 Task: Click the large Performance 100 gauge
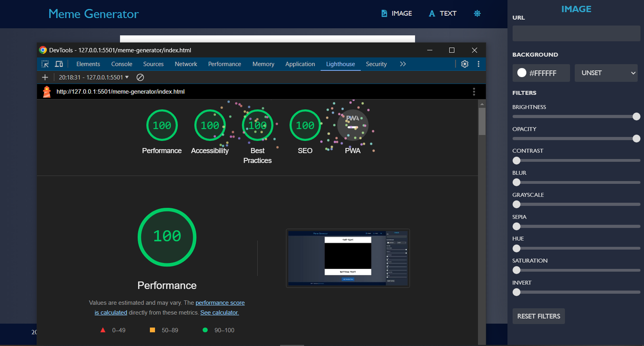coord(167,237)
